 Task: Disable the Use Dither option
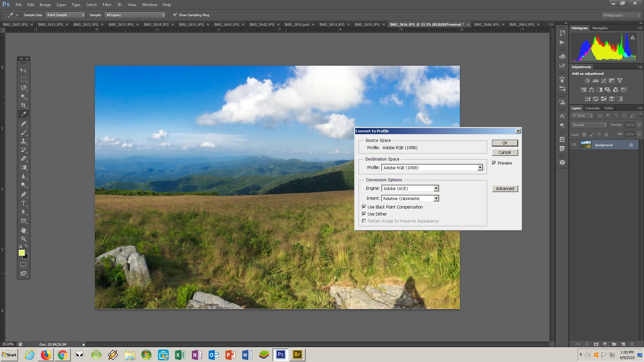(x=364, y=214)
